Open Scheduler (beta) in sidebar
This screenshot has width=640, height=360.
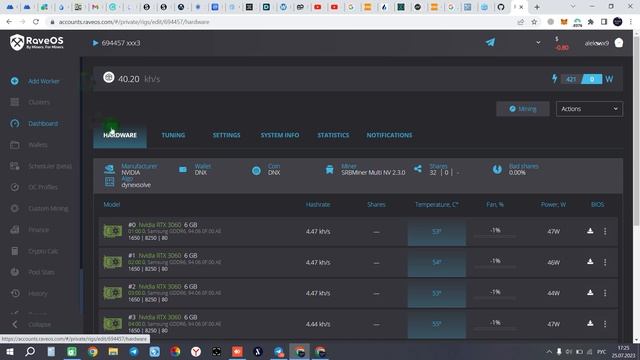point(41,166)
